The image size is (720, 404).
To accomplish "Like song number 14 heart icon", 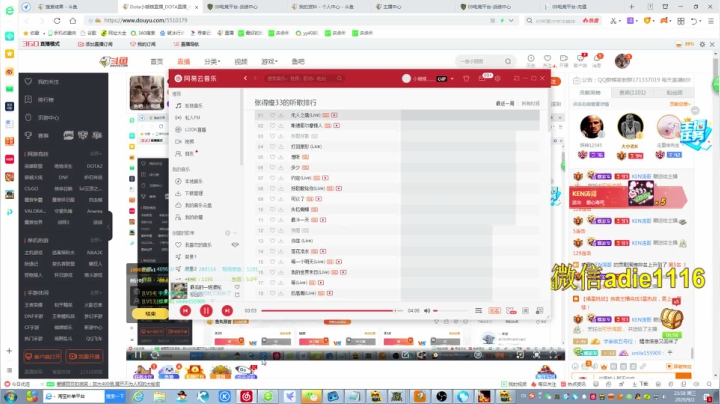I will pos(272,251).
